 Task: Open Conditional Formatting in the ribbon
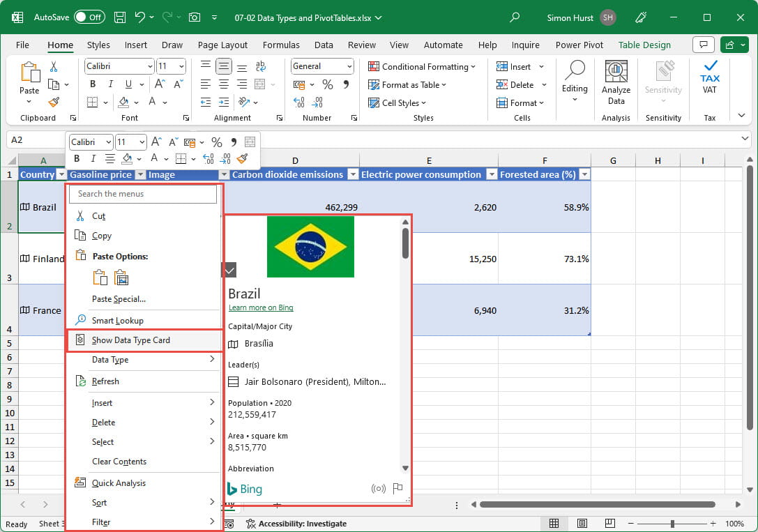coord(421,66)
